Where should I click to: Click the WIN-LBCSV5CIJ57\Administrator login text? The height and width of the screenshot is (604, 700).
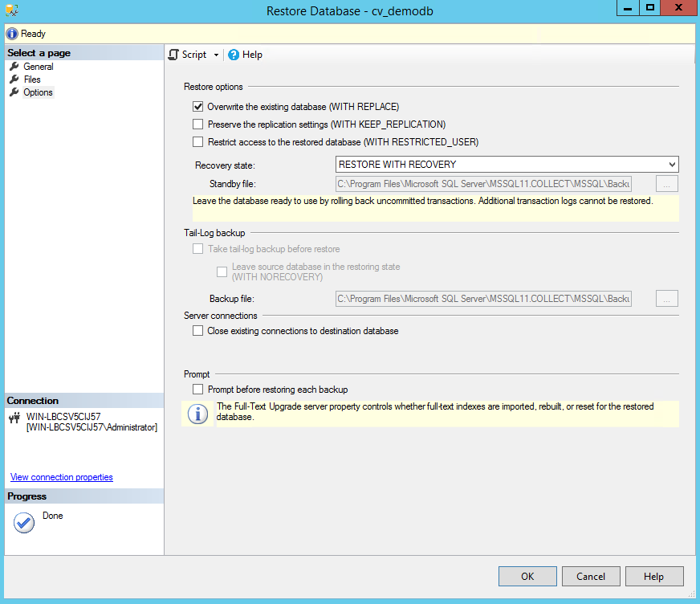click(x=92, y=427)
